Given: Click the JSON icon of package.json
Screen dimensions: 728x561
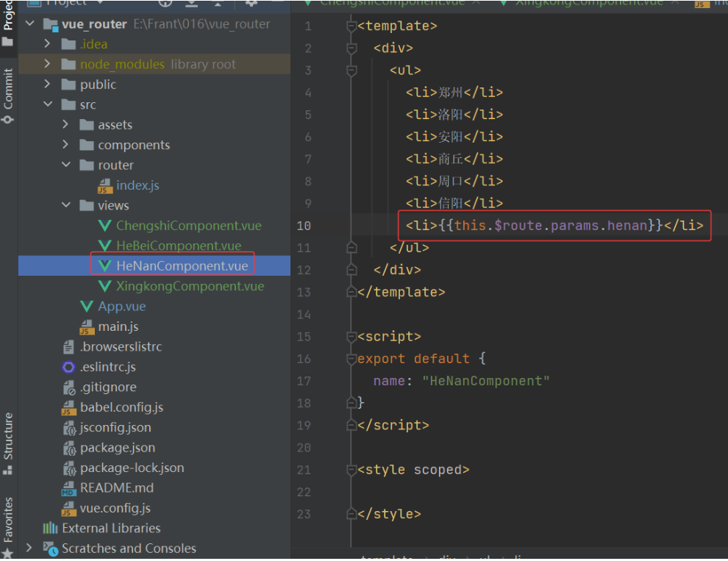Looking at the screenshot, I should click(68, 449).
